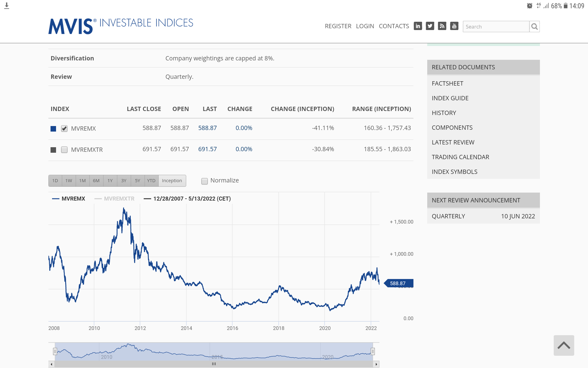
Task: Click the MVREMX last value 588.87
Action: click(207, 128)
